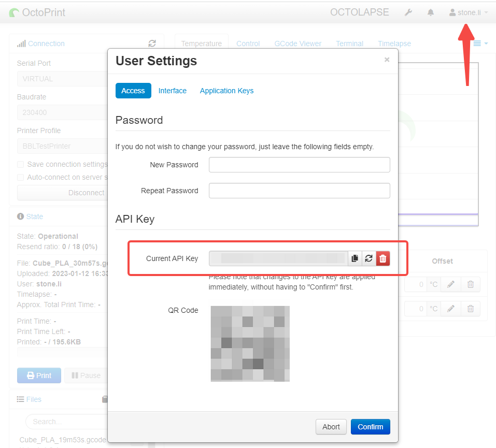Toggle Auto-connect on server checkbox
The width and height of the screenshot is (496, 448).
coord(21,177)
